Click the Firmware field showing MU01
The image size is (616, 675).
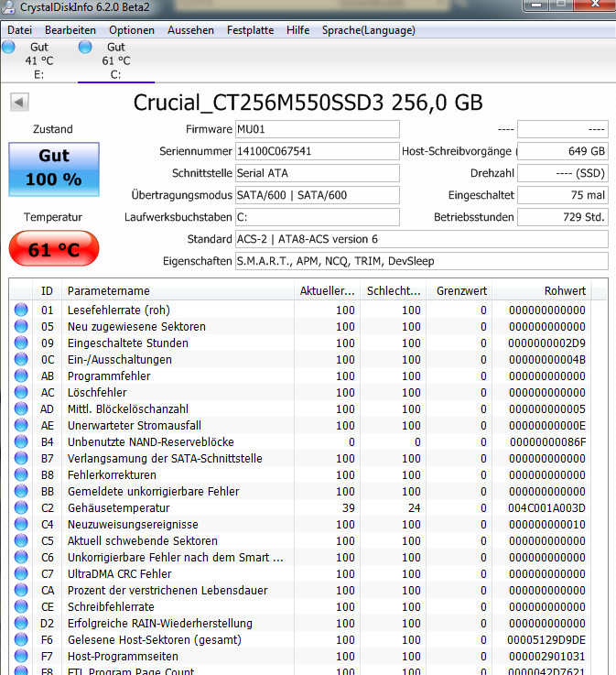tap(318, 129)
